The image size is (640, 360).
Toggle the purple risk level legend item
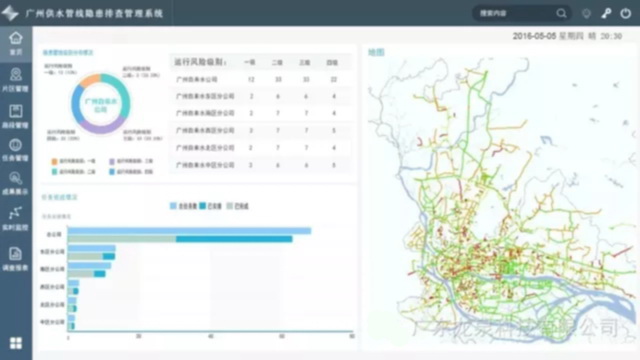point(131,161)
